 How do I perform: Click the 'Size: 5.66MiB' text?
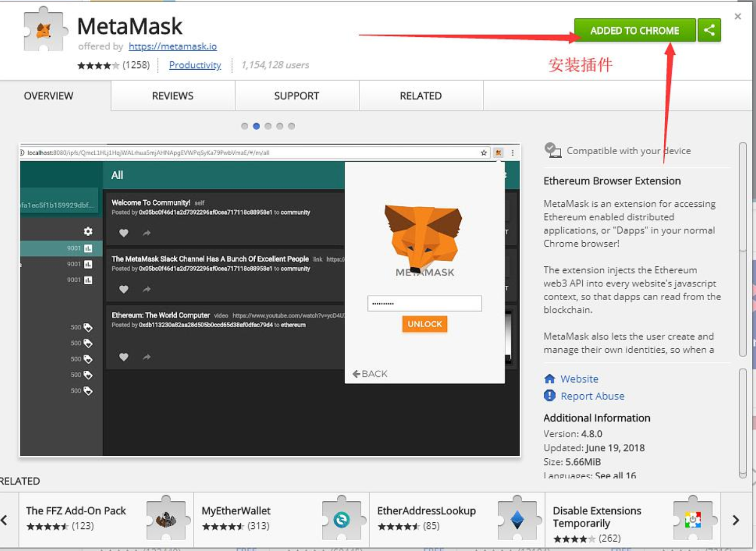pyautogui.click(x=572, y=462)
